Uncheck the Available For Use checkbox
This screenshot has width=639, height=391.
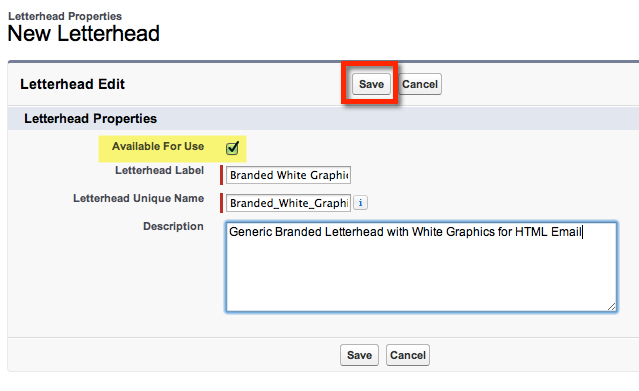coord(232,148)
